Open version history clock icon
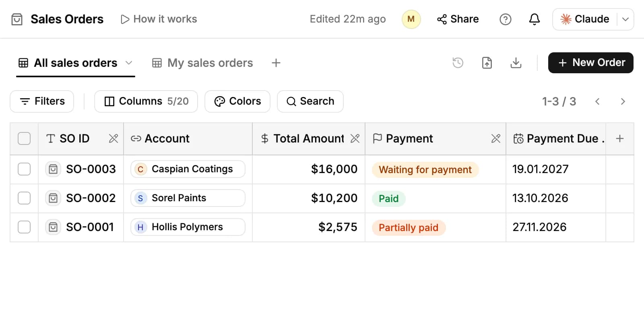 pyautogui.click(x=458, y=63)
